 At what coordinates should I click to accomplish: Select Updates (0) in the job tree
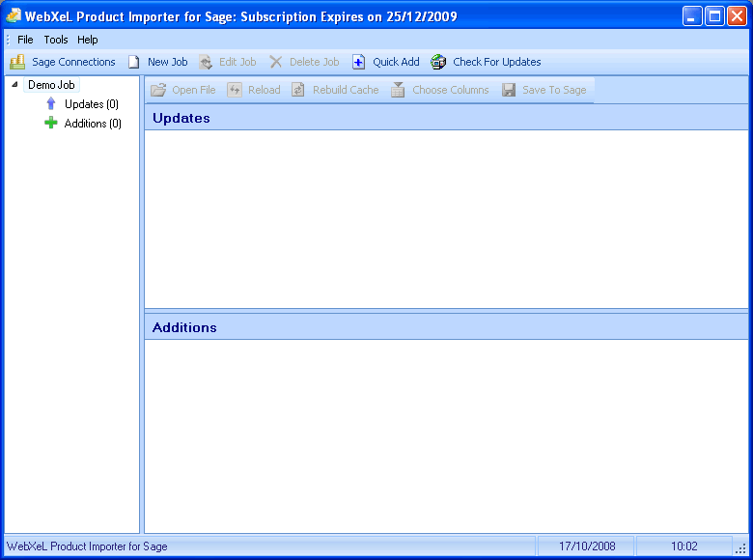click(92, 103)
